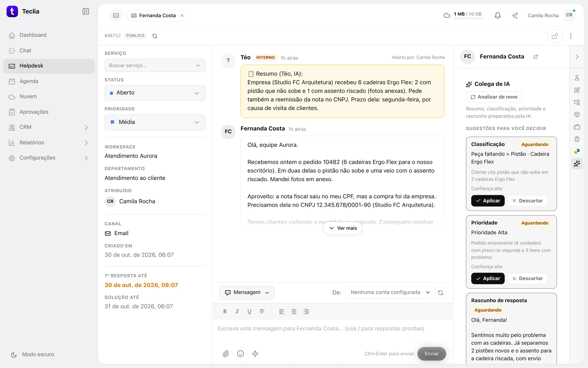The height and width of the screenshot is (368, 588).
Task: Open quick replies lightning icon
Action: (x=255, y=354)
